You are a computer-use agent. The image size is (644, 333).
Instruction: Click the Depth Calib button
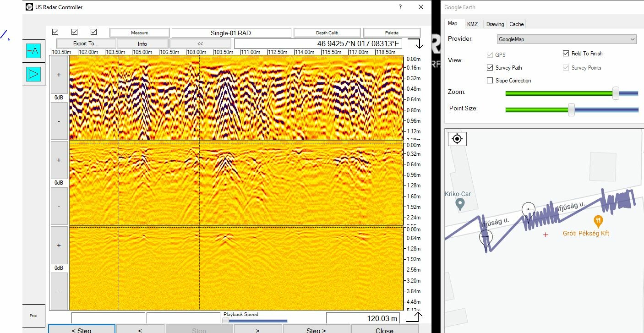(x=327, y=33)
